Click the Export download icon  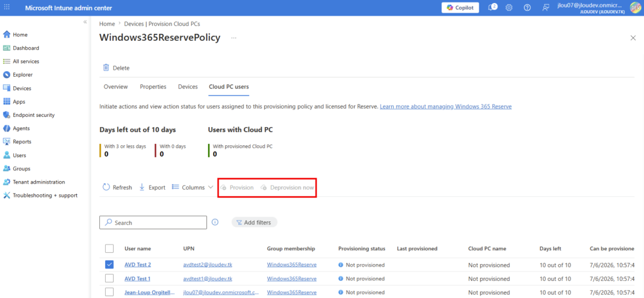(x=142, y=187)
